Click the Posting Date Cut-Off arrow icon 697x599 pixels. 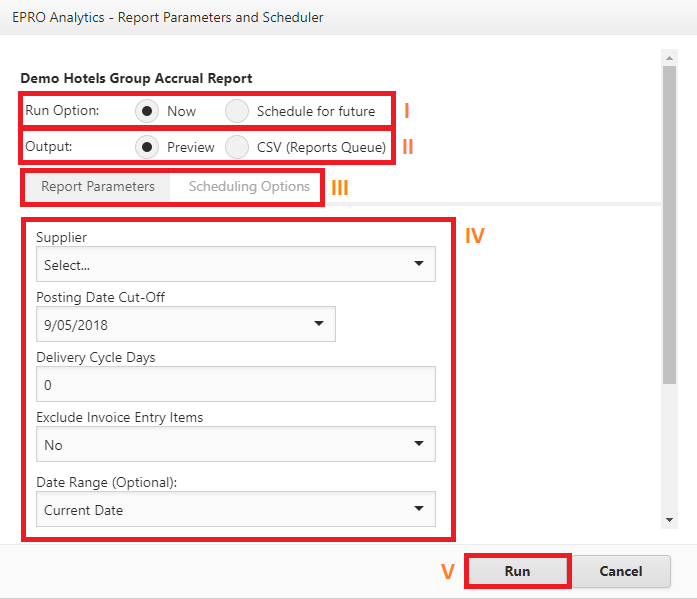click(x=318, y=324)
